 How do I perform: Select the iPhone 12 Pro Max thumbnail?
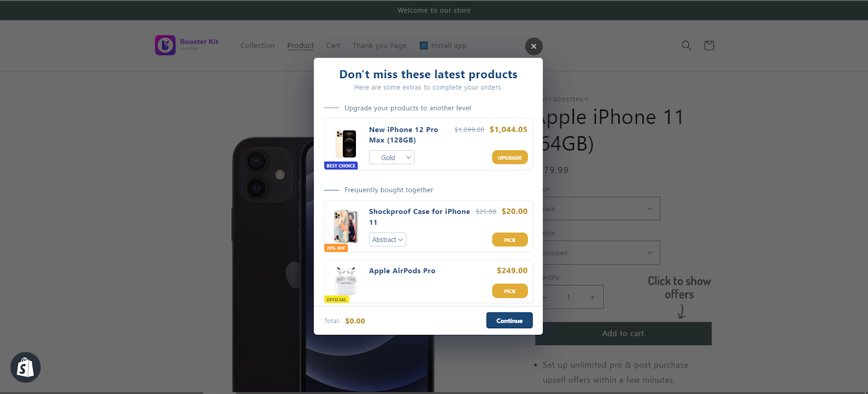[x=346, y=144]
